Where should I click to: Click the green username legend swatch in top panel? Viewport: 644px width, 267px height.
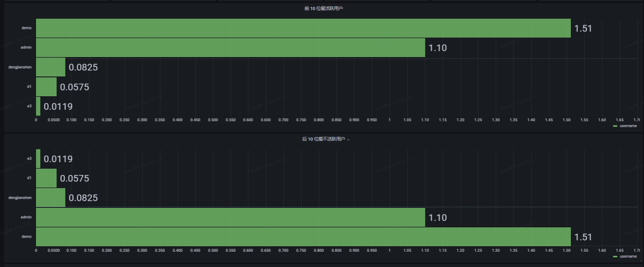click(x=615, y=126)
